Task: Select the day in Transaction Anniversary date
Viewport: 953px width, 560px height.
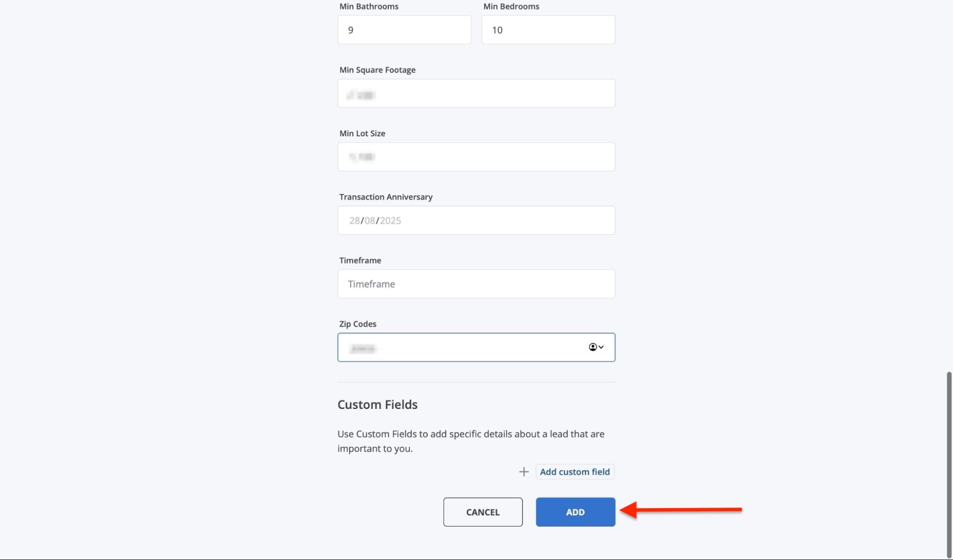Action: point(354,221)
